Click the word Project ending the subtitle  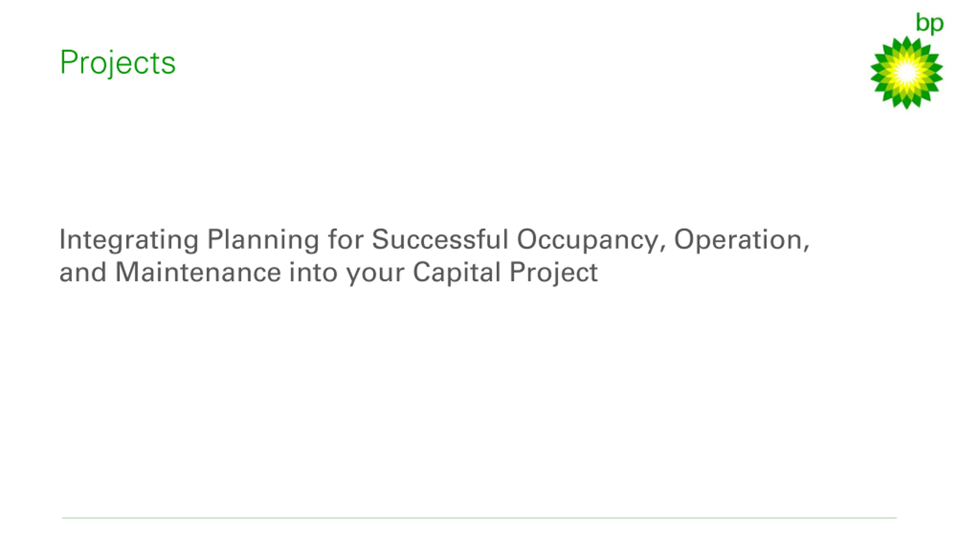554,273
